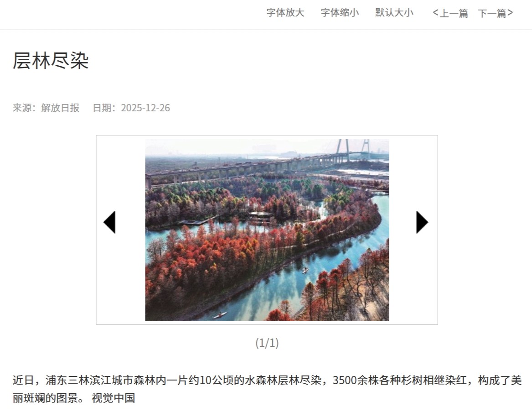The image size is (532, 417).
Task: Reset text to 默认大小
Action: coord(394,13)
